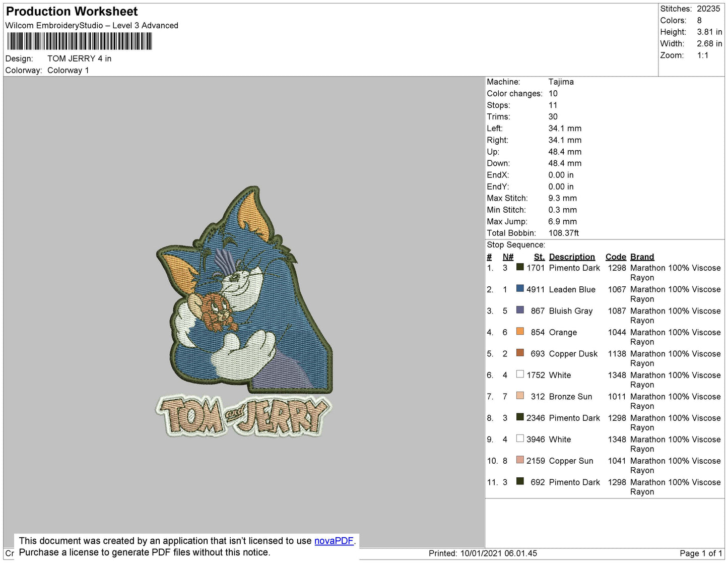Click the Description column header
This screenshot has height=563, width=728.
[572, 257]
